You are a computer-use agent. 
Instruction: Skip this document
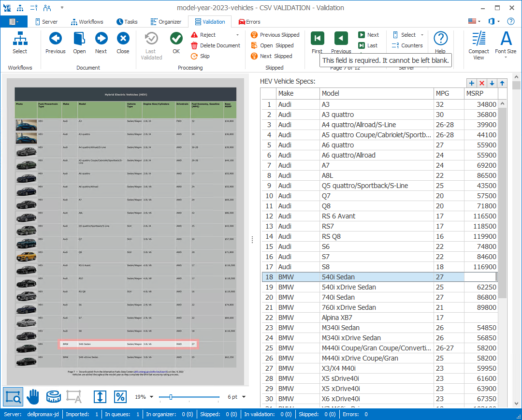[x=200, y=56]
